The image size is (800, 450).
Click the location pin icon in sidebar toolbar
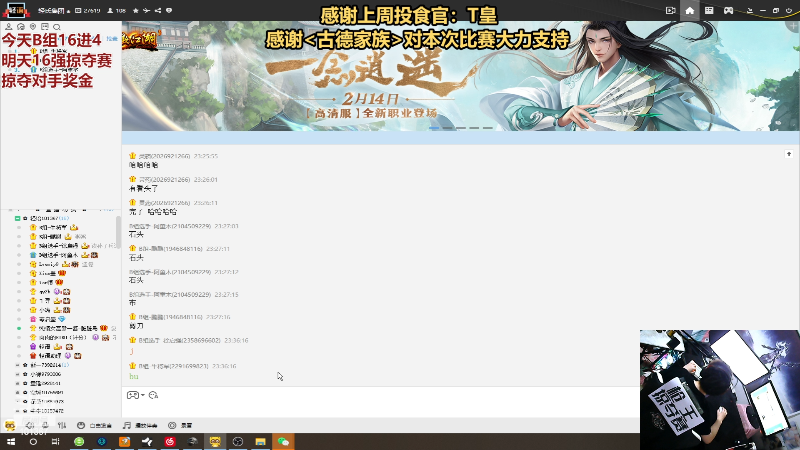(x=33, y=27)
